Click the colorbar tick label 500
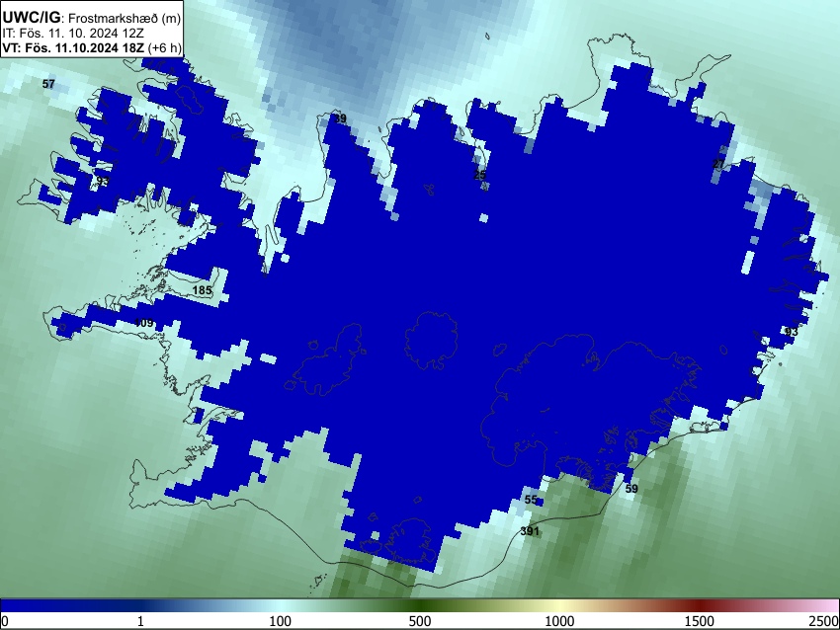Screen dimensions: 840x630 (x=419, y=621)
